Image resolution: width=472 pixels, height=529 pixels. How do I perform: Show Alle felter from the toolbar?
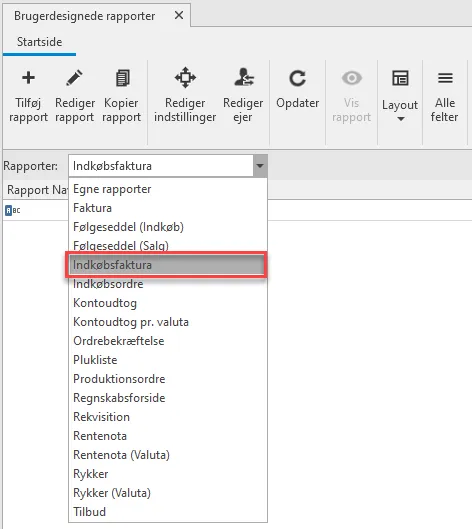pyautogui.click(x=445, y=95)
